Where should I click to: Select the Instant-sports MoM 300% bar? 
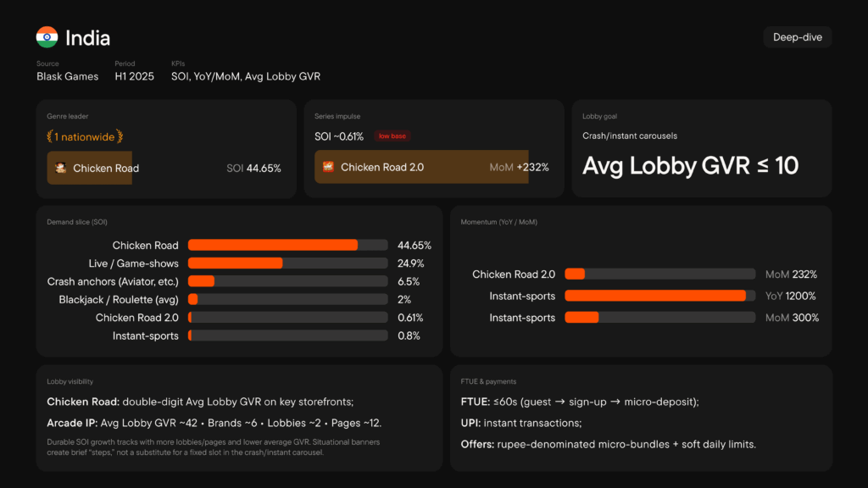[659, 318]
